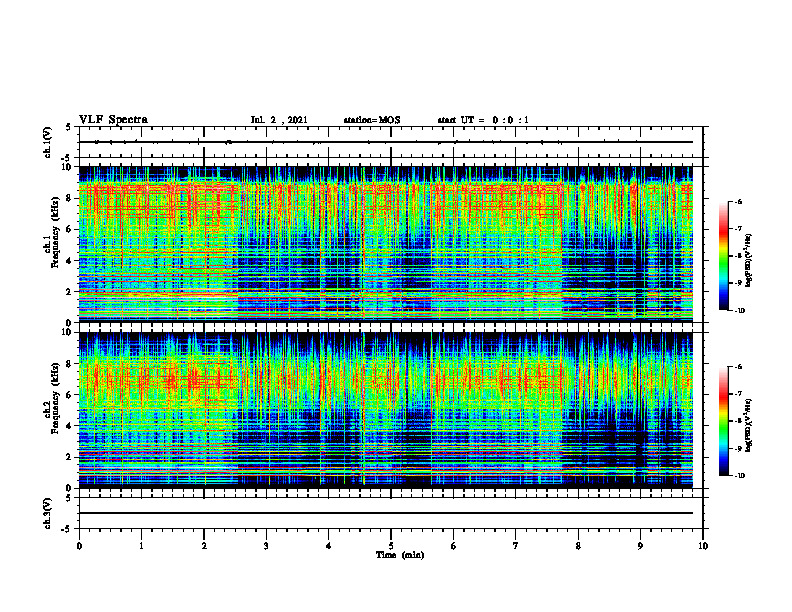792x612 pixels.
Task: Click time axis tick label "1"
Action: pyautogui.click(x=141, y=546)
